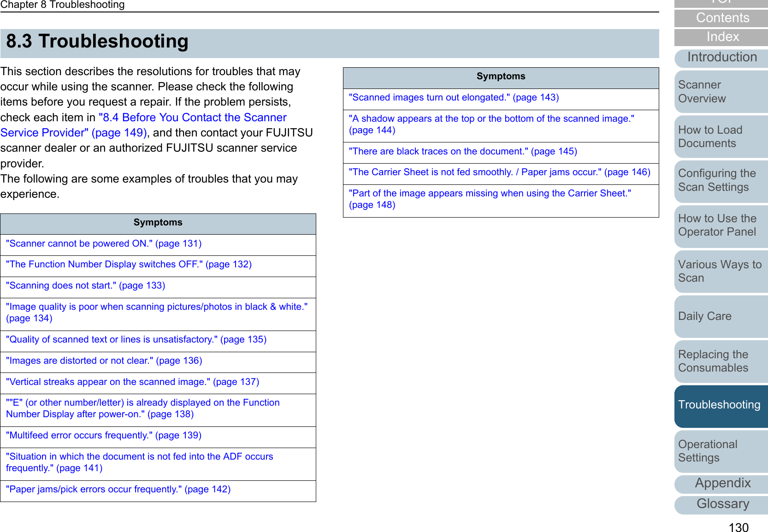Open the How to Load Documents tab

721,136
